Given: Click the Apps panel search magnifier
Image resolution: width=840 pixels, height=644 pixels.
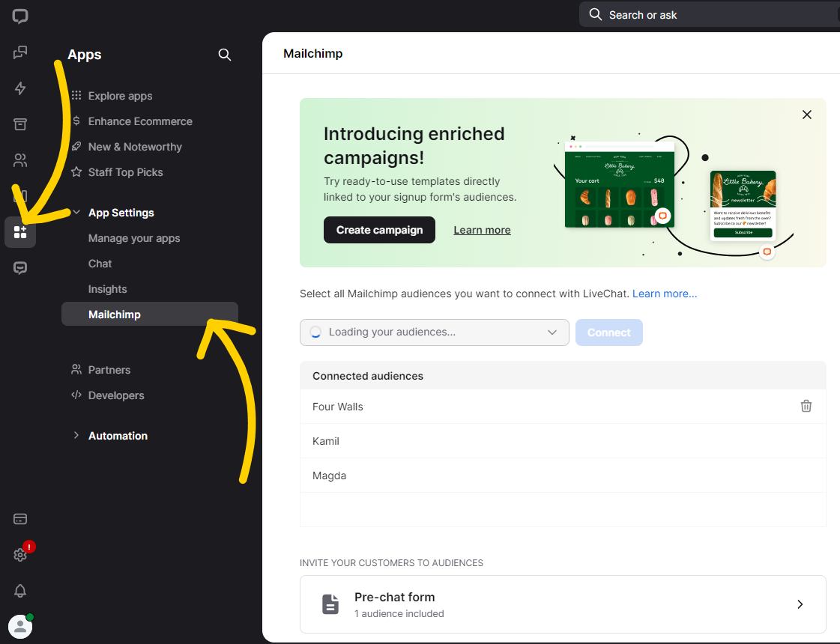Looking at the screenshot, I should click(x=225, y=55).
